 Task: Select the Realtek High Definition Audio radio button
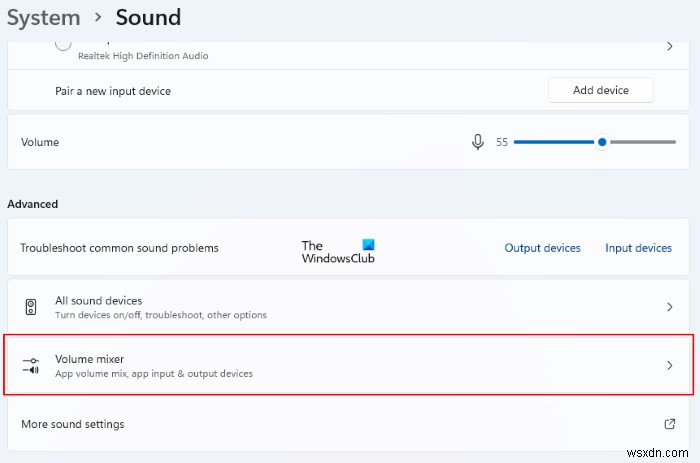coord(63,44)
